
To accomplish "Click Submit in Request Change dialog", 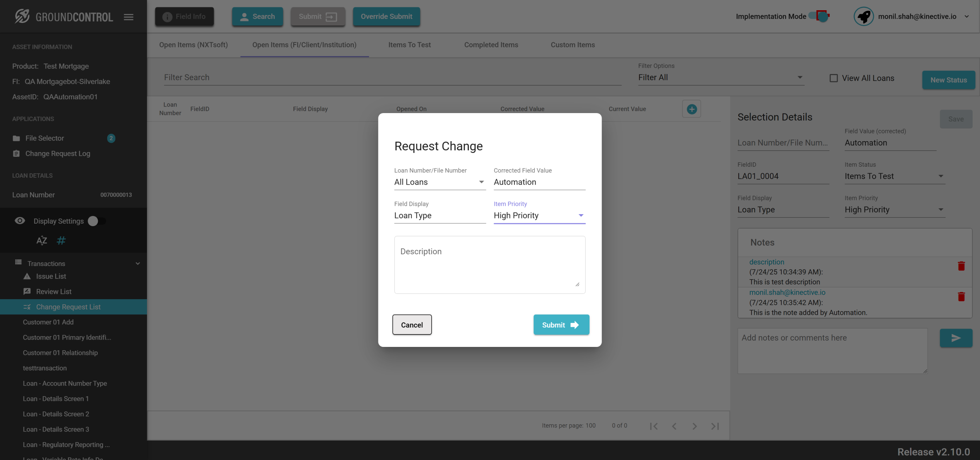I will click(x=561, y=325).
